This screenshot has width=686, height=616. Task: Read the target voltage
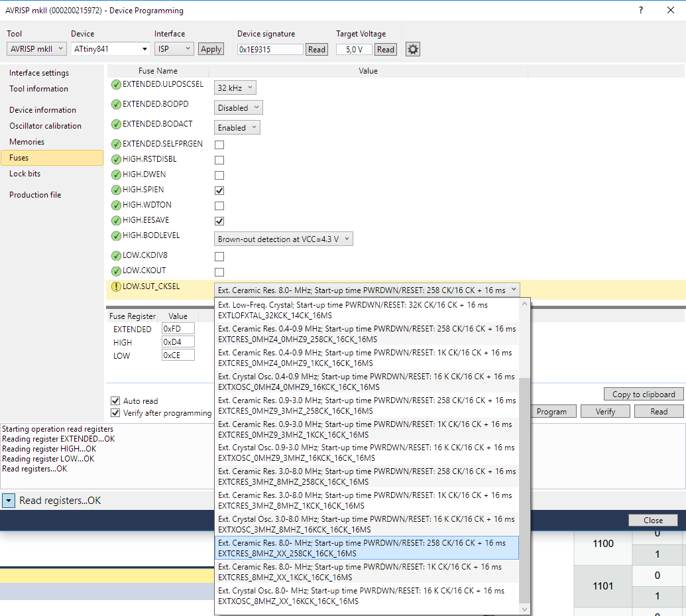386,50
